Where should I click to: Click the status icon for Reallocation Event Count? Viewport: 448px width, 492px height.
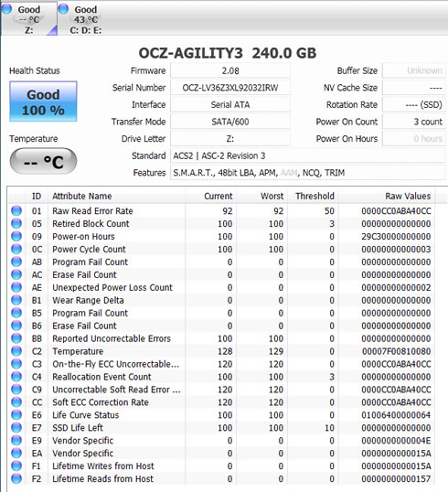coord(16,377)
